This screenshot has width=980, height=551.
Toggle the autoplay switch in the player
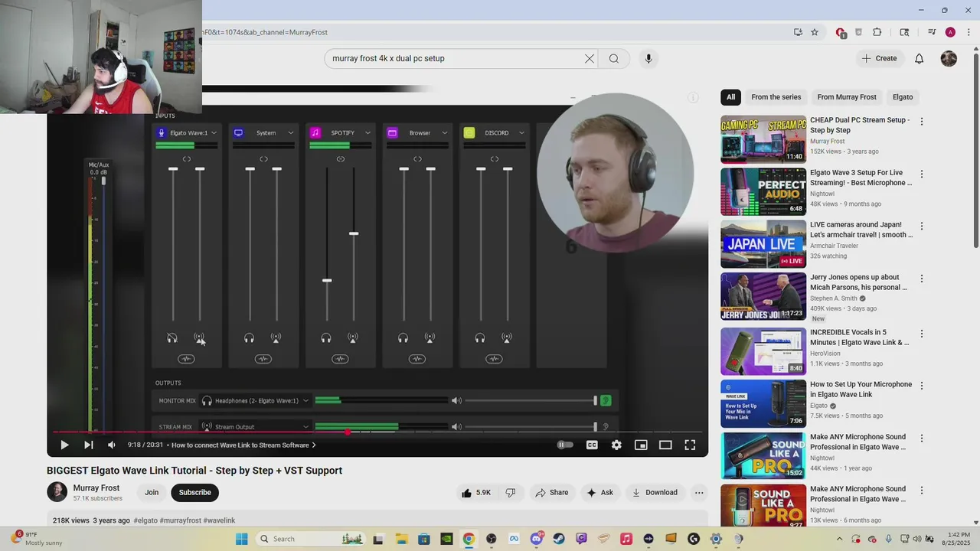tap(565, 445)
